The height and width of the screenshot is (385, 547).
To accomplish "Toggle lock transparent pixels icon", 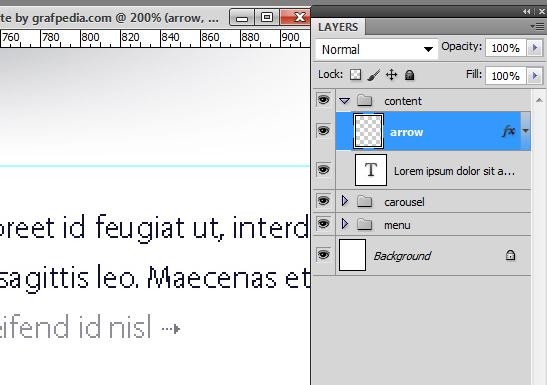I will pyautogui.click(x=355, y=75).
